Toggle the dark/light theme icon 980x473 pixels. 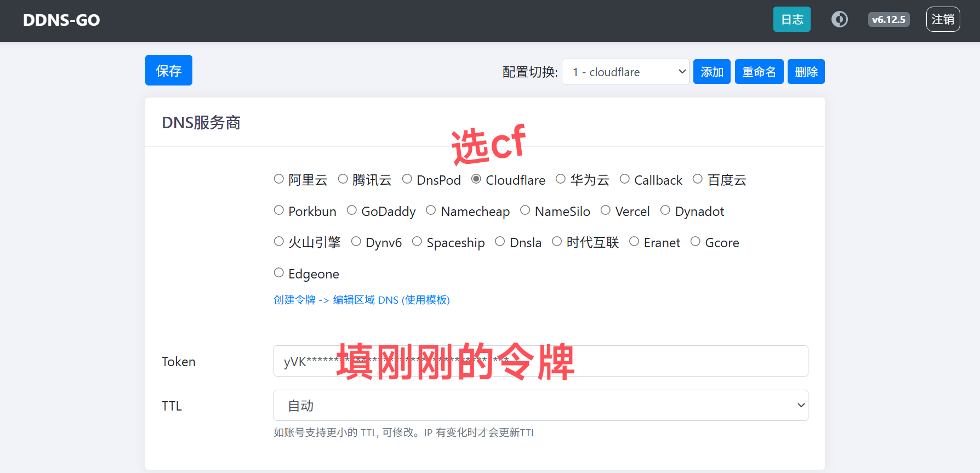[839, 20]
